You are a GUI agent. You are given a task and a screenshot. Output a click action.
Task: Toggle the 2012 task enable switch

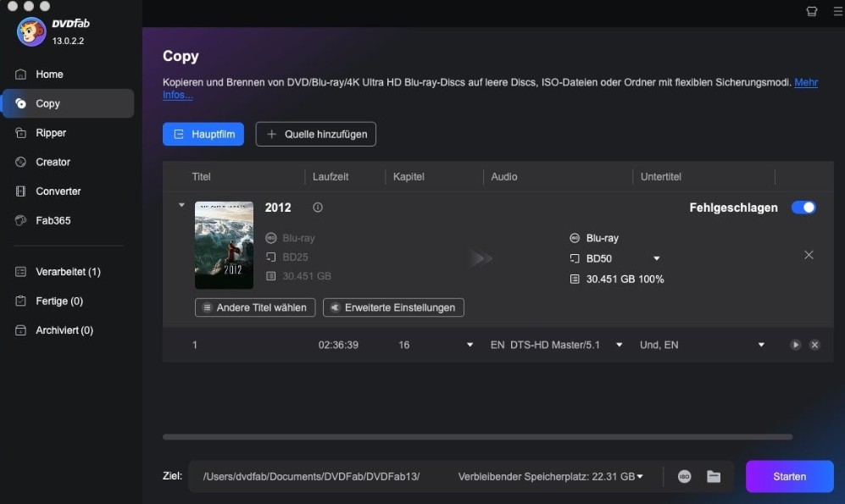(803, 208)
